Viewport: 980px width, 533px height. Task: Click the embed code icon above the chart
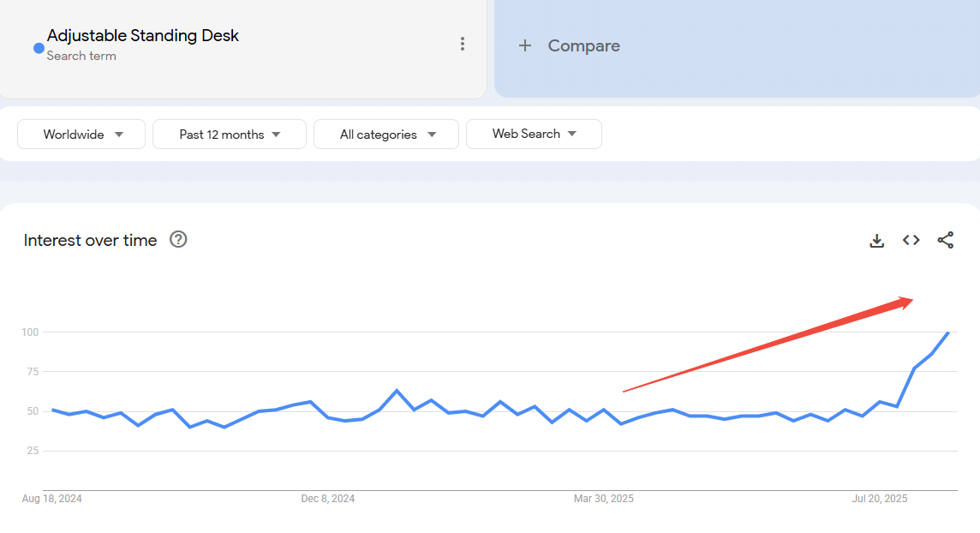coord(911,240)
